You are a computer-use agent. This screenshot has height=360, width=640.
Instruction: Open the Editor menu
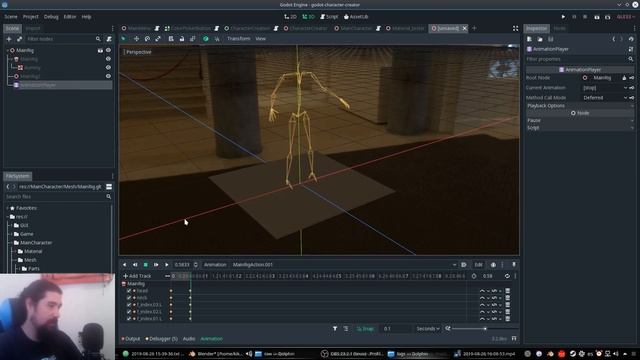point(70,17)
